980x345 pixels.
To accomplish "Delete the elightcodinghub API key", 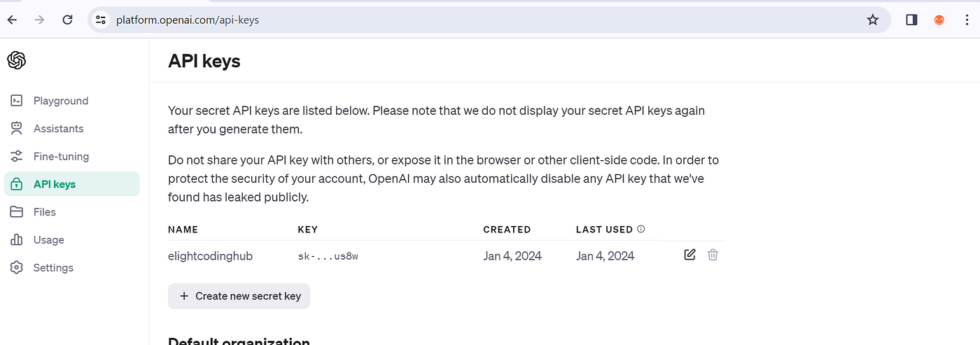I will pos(713,255).
